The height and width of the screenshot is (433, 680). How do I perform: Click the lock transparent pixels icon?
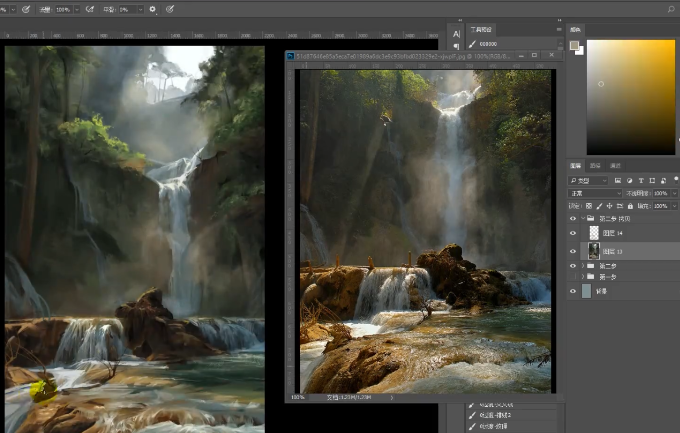[589, 205]
